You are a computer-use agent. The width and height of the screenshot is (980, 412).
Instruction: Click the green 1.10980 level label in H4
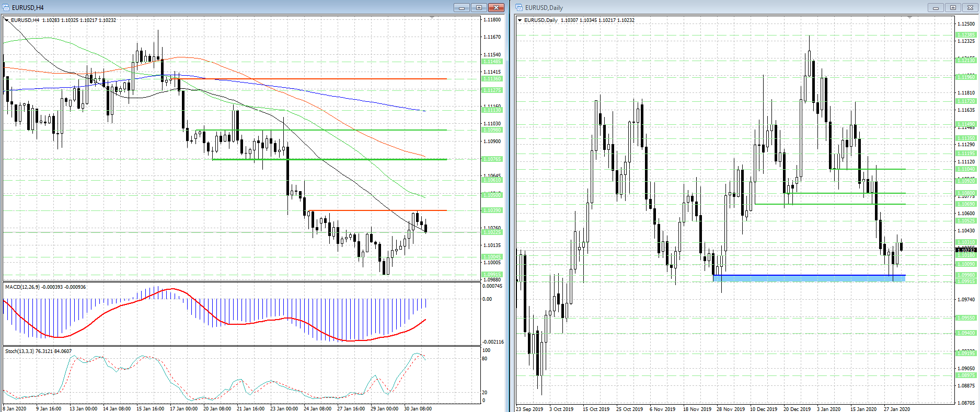coord(492,130)
